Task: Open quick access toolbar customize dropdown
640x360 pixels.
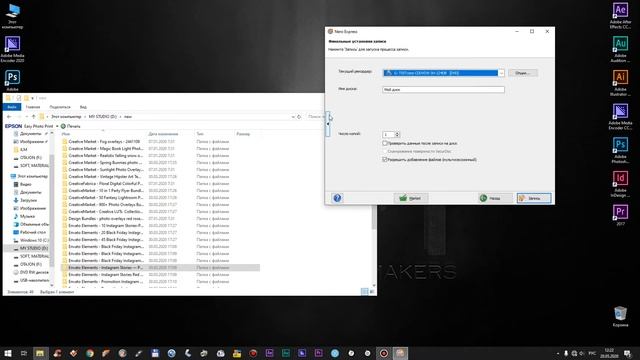Action: [33, 98]
